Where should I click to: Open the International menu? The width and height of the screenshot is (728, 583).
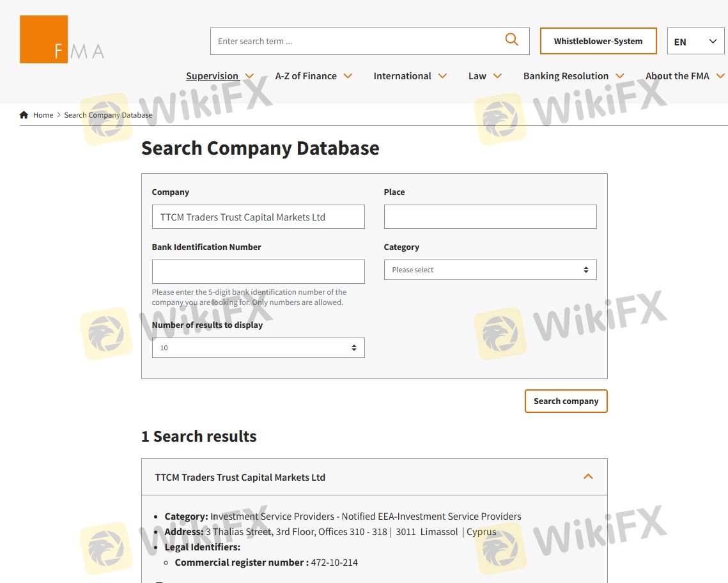click(x=402, y=75)
